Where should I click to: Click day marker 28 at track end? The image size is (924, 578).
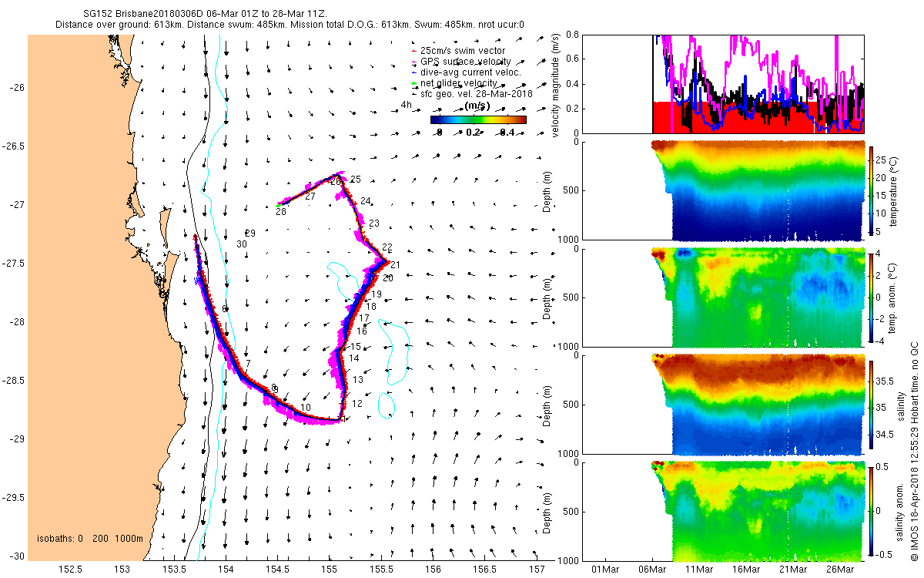[281, 212]
